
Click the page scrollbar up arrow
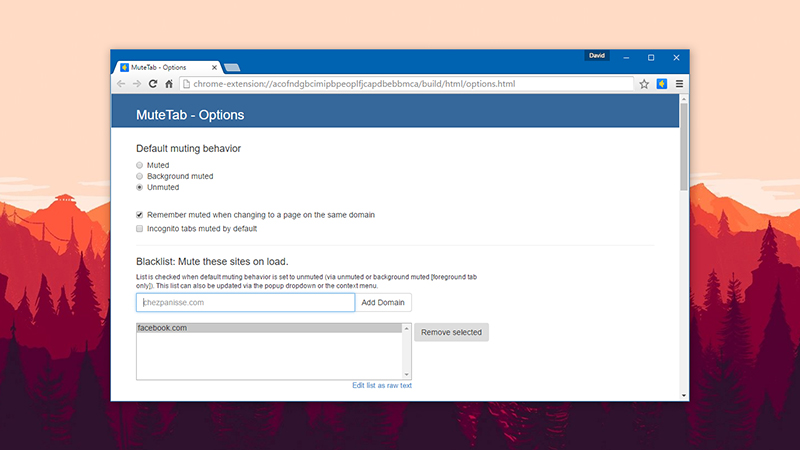[x=684, y=99]
